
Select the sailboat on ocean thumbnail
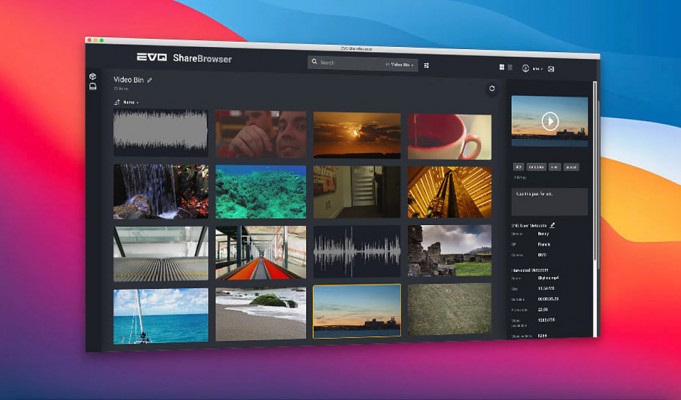pos(161,316)
